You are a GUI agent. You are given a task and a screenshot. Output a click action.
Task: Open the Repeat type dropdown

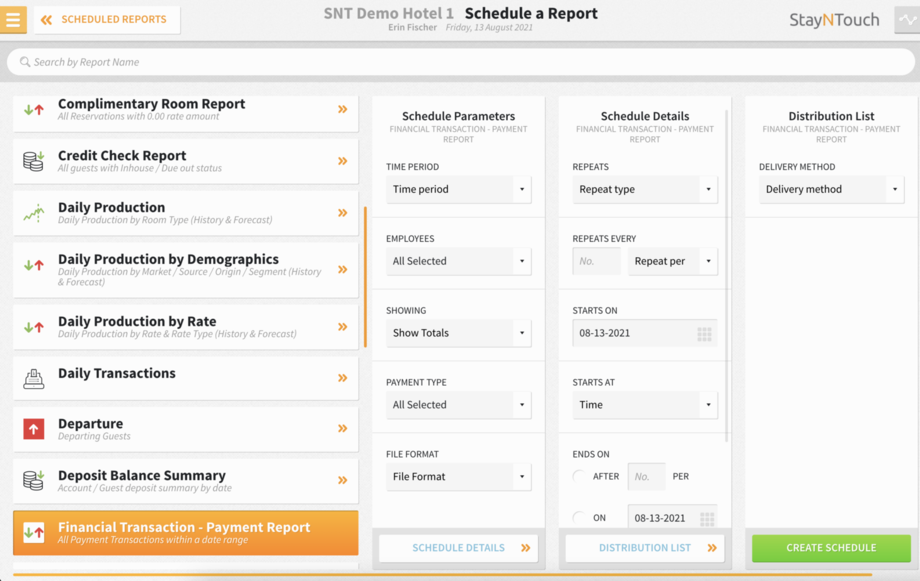pos(645,189)
